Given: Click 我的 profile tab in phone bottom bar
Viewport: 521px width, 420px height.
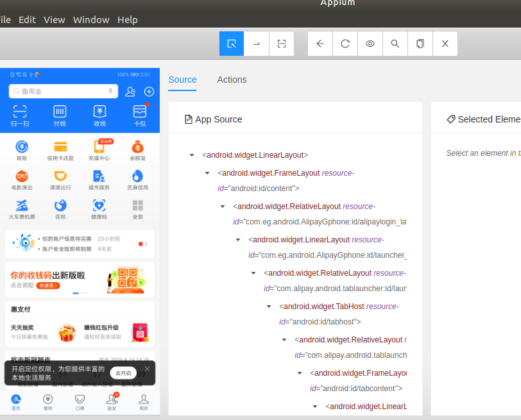Looking at the screenshot, I should [144, 402].
